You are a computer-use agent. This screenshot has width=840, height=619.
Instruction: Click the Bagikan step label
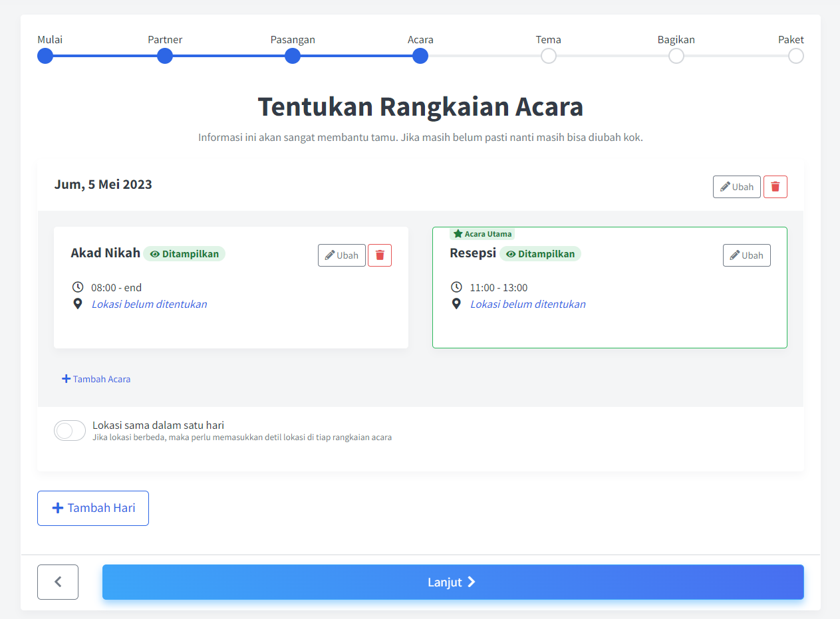pos(676,40)
